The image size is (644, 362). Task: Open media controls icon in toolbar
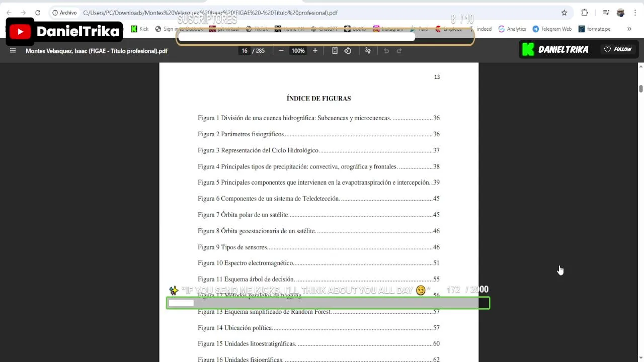[x=606, y=13]
